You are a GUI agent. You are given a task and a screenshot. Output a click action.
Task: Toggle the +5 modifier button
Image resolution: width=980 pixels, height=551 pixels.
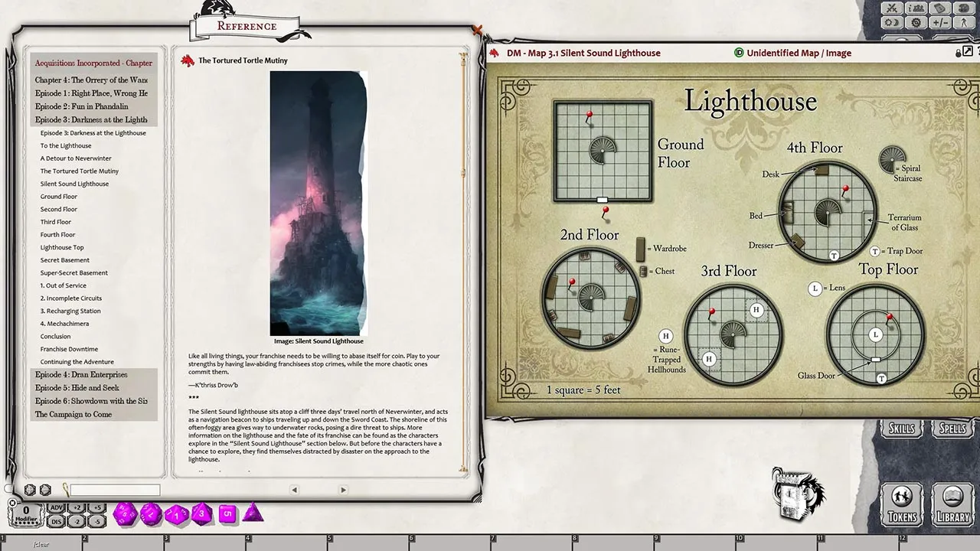click(x=97, y=508)
